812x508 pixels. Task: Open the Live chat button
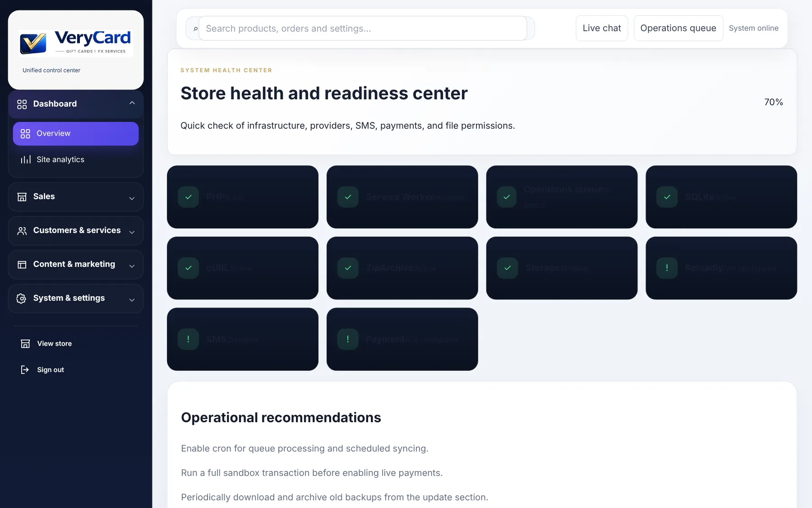point(602,28)
